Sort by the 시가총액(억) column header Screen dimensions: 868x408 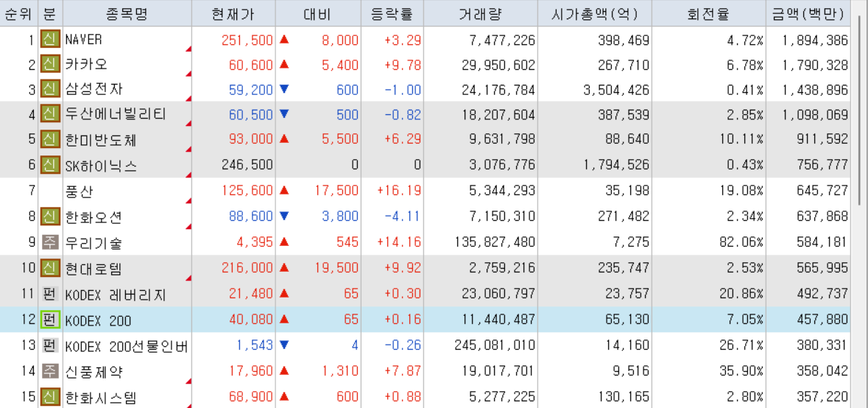pos(595,14)
